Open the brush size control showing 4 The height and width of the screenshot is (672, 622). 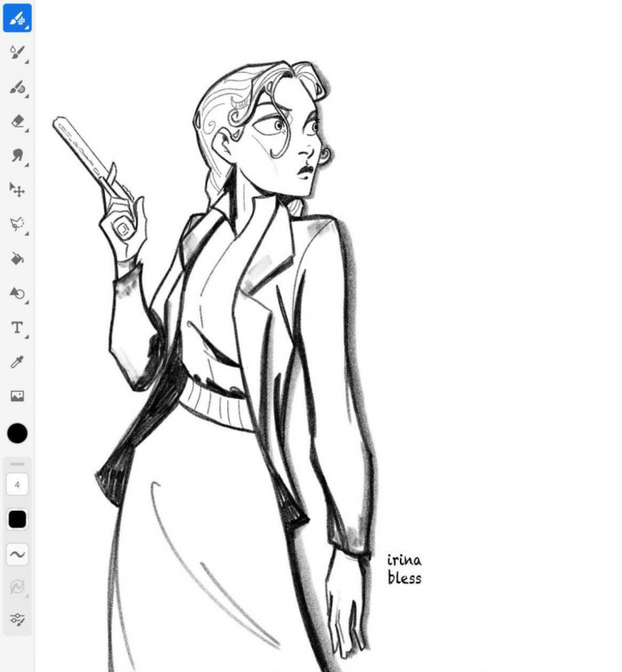point(17,485)
